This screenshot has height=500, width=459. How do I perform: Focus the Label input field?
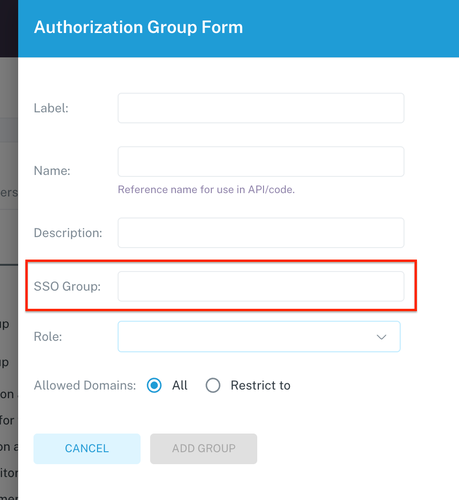(x=261, y=108)
